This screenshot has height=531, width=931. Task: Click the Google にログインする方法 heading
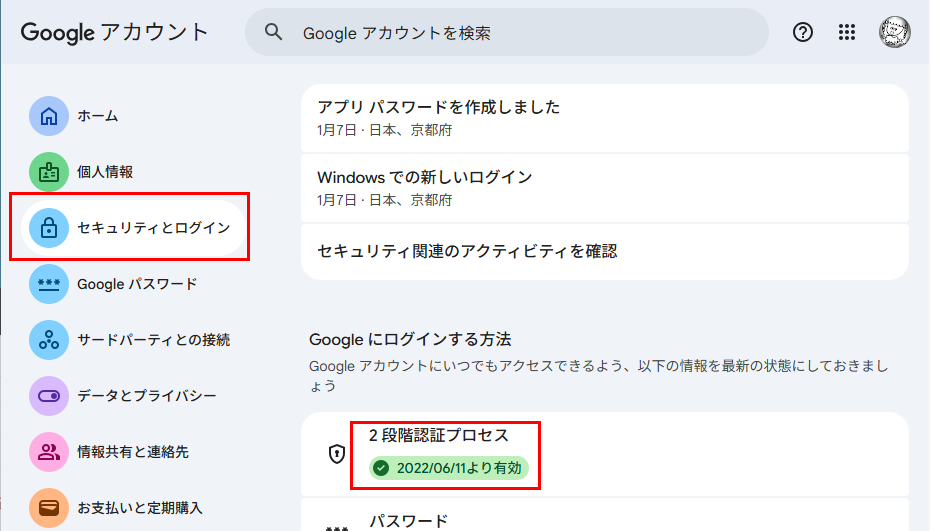pos(410,340)
